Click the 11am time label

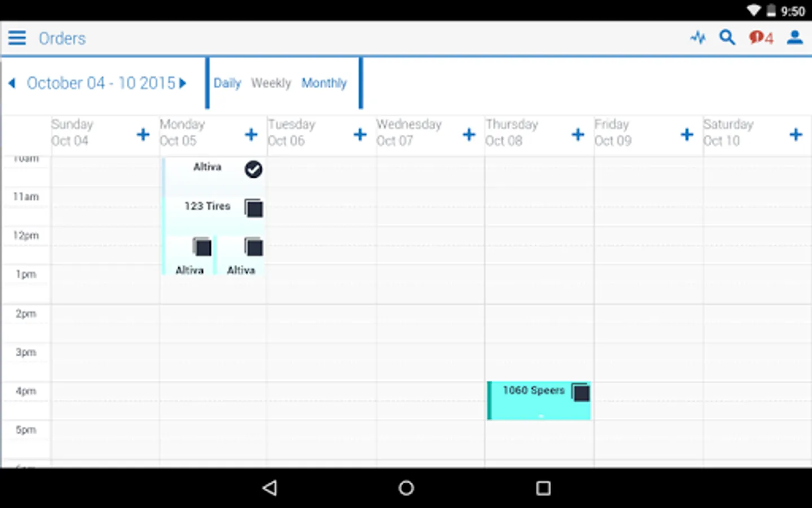pyautogui.click(x=26, y=197)
